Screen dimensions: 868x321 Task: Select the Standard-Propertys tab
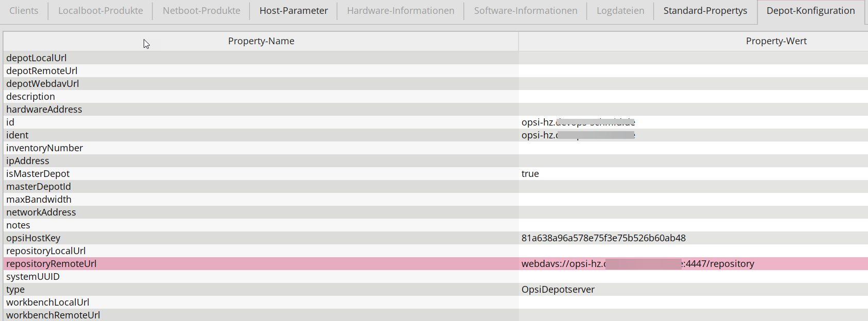(705, 11)
